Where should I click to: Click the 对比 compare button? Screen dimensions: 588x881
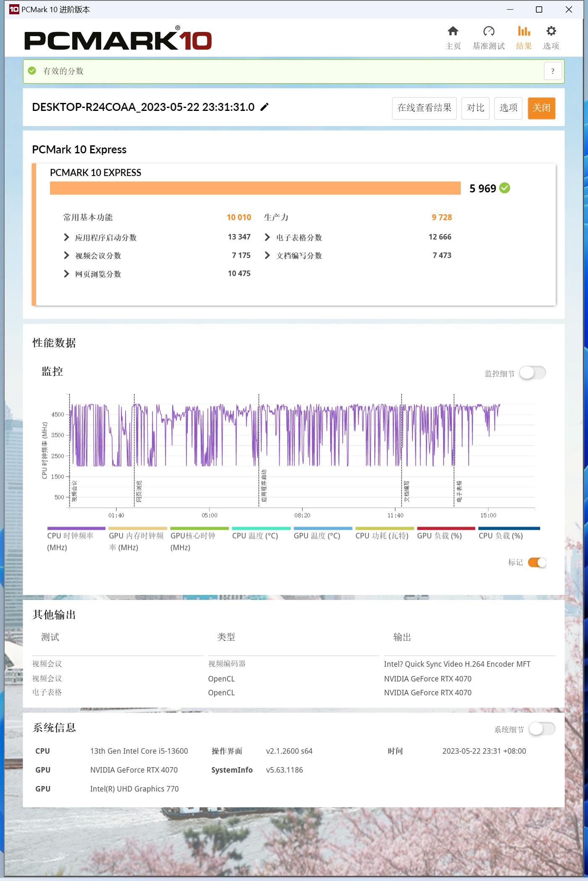[x=475, y=108]
